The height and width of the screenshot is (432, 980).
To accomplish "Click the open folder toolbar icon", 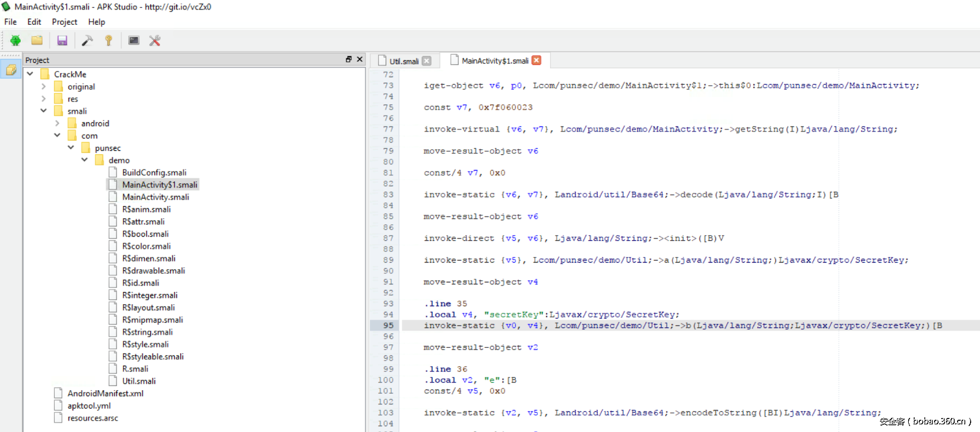I will 37,41.
